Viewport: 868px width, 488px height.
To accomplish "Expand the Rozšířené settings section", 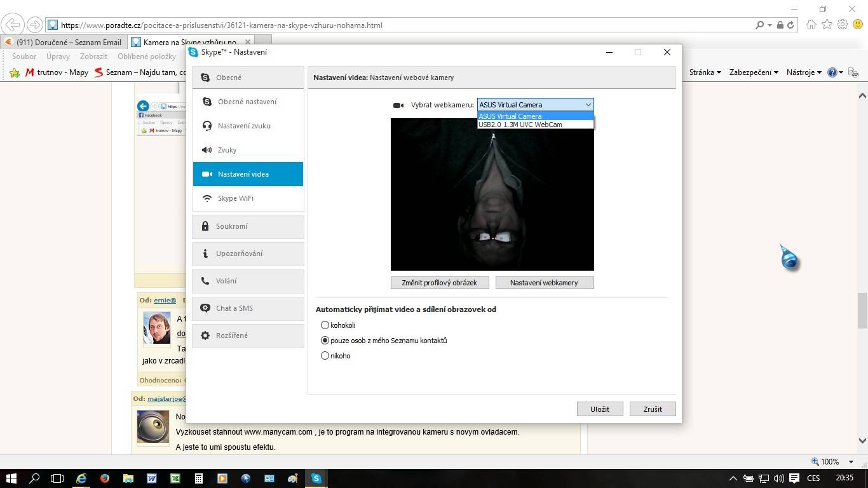I will (248, 335).
